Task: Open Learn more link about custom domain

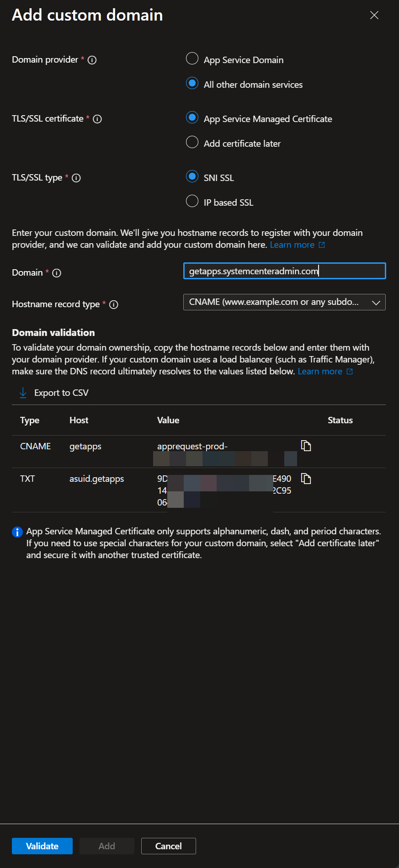Action: pos(297,245)
